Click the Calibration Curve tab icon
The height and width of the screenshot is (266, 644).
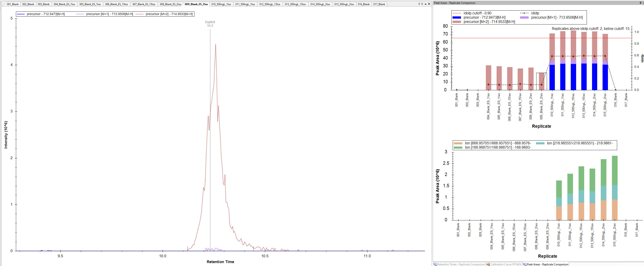[488, 264]
